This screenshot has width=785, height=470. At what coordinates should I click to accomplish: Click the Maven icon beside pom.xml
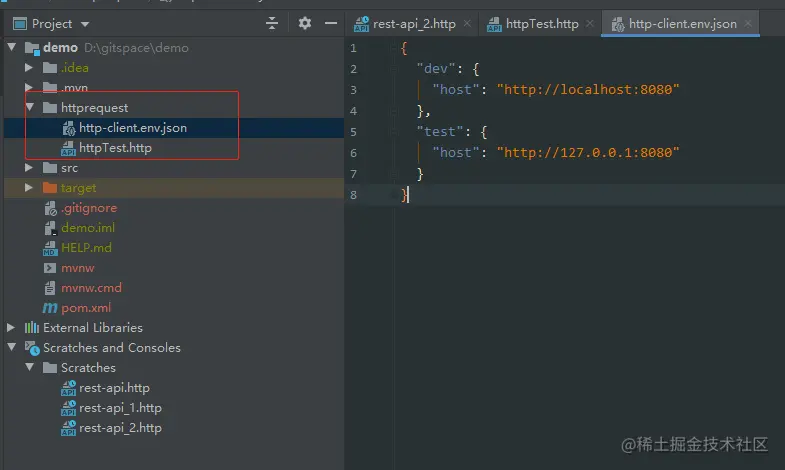pyautogui.click(x=50, y=308)
